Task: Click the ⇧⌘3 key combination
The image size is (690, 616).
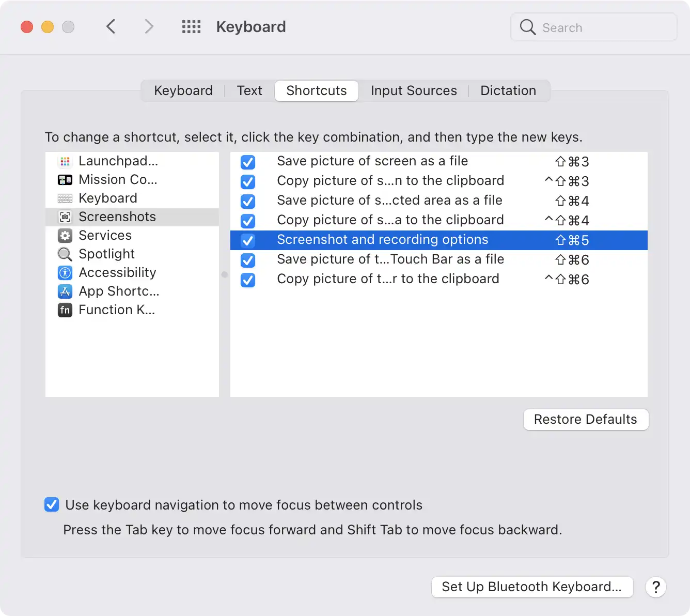Action: [x=572, y=162]
